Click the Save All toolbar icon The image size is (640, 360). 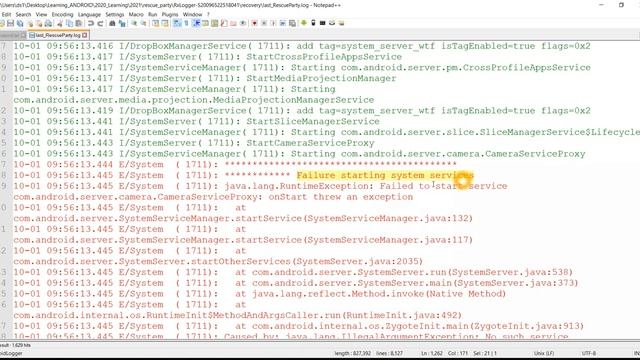[20, 23]
